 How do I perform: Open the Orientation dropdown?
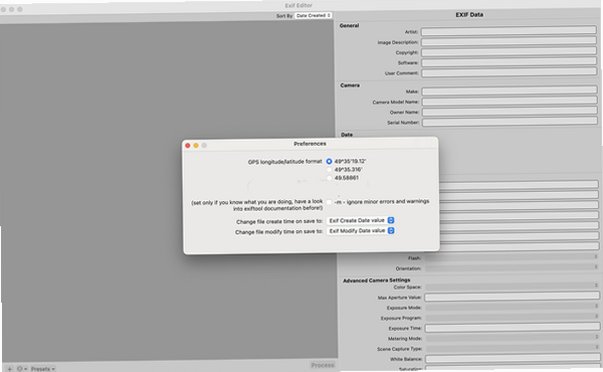(x=511, y=267)
